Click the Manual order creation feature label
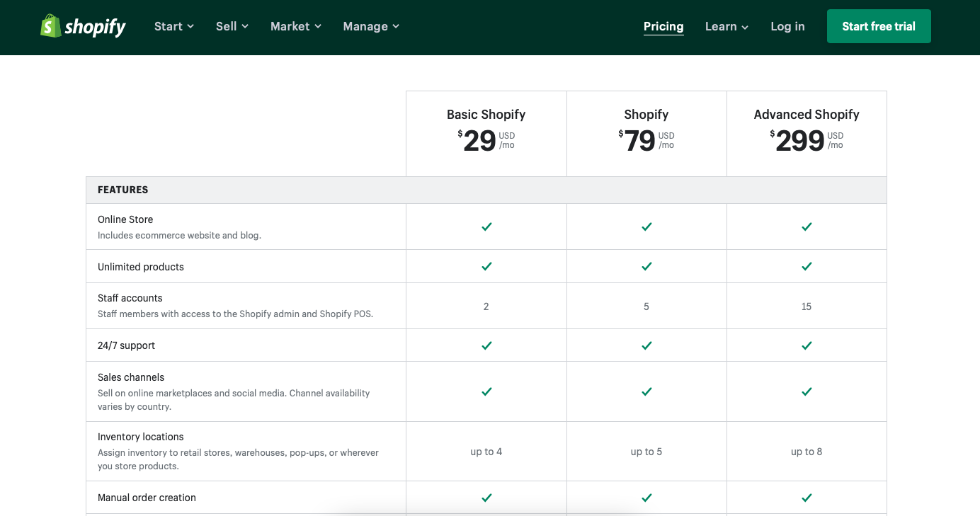980x516 pixels. click(147, 498)
